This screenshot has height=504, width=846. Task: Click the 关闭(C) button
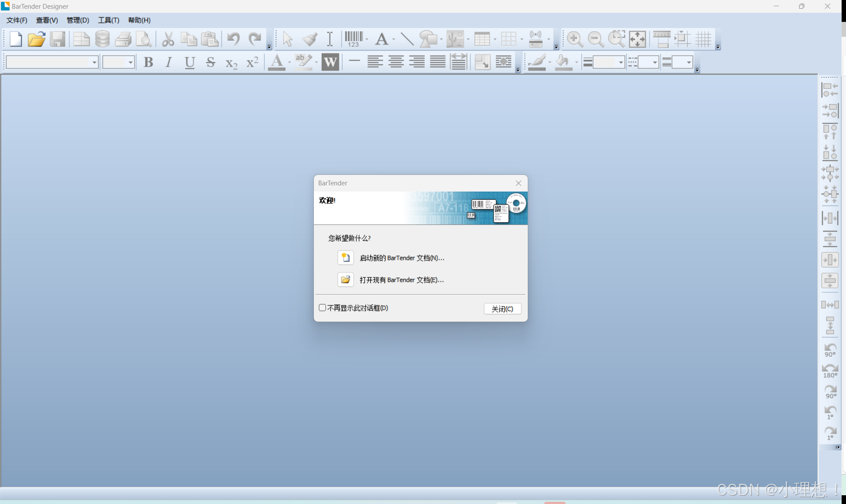tap(502, 309)
